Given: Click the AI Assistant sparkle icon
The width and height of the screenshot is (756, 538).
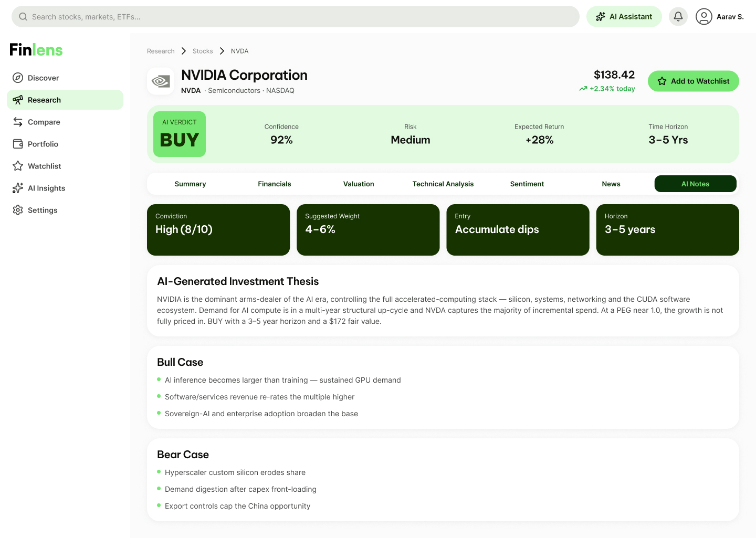Looking at the screenshot, I should (601, 17).
